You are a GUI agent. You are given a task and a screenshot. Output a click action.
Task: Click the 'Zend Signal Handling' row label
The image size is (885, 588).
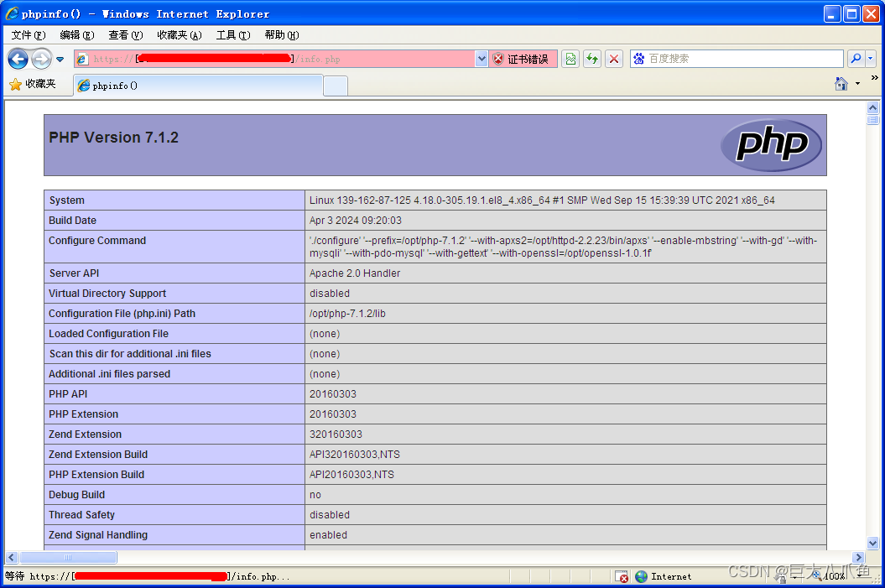(98, 535)
